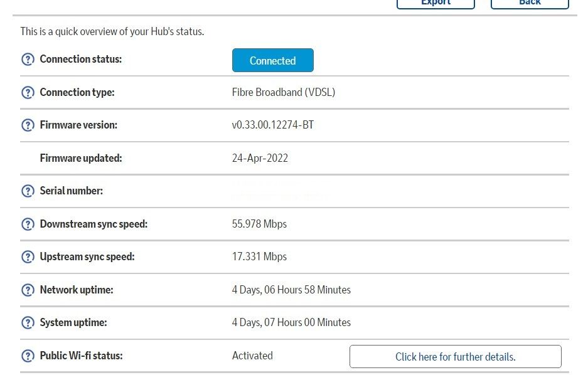Click help icon beside Connection status
The image size is (588, 375).
tap(28, 60)
